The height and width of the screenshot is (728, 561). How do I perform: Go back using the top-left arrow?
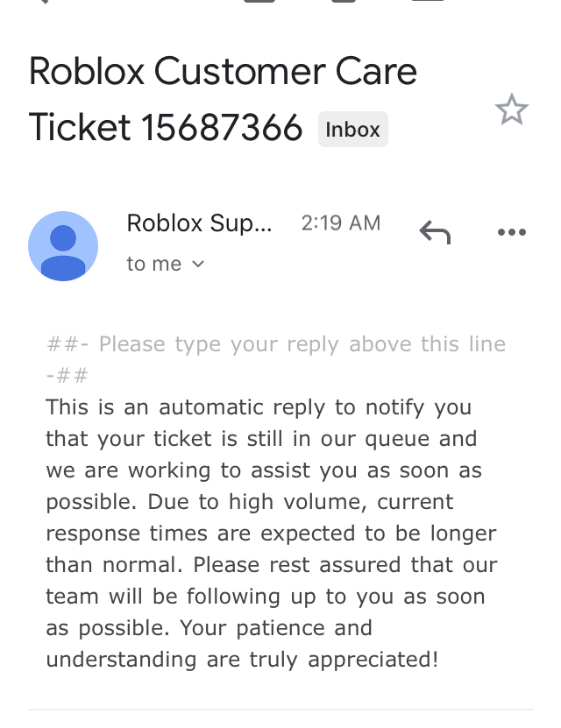point(39,1)
